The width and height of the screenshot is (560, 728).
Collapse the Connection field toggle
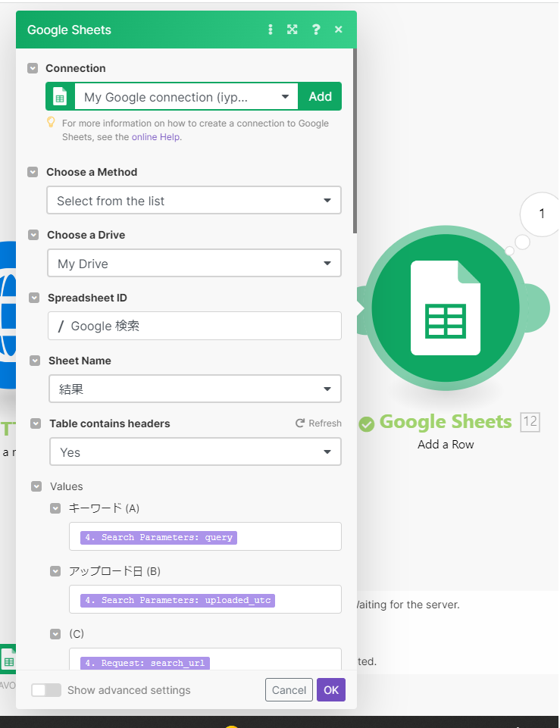click(33, 68)
